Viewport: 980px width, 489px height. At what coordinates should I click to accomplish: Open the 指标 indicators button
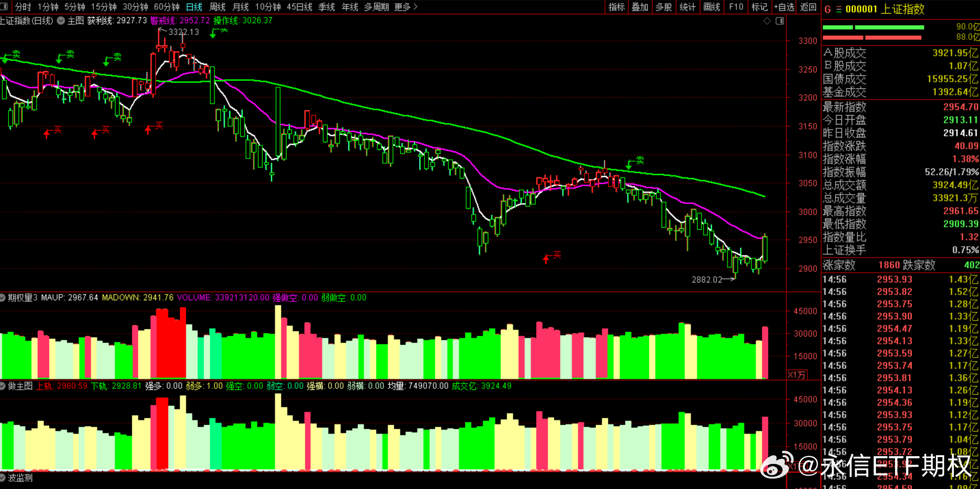[x=617, y=7]
